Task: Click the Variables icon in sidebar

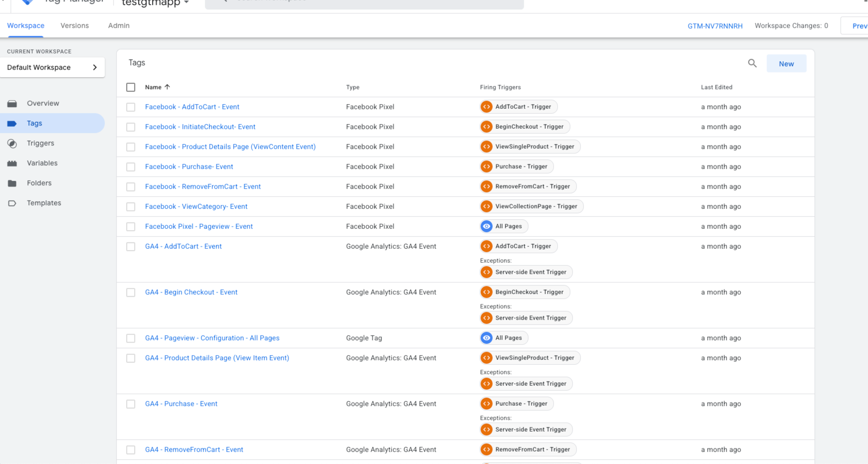Action: pos(12,163)
